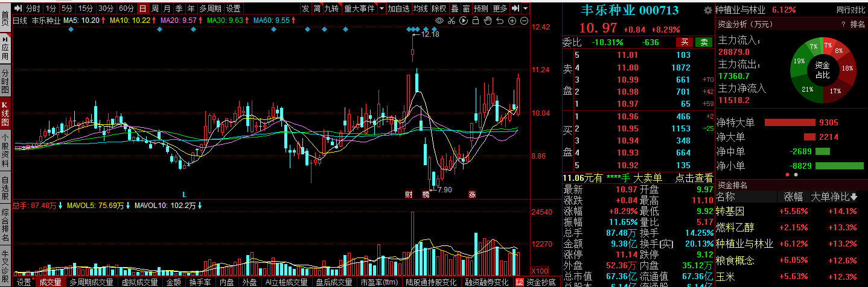Click the red 买 buy button
868x287 pixels.
coord(685,42)
